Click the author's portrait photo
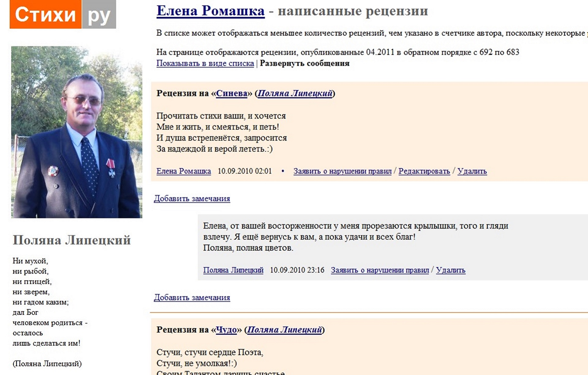This screenshot has width=588, height=375. (x=77, y=132)
